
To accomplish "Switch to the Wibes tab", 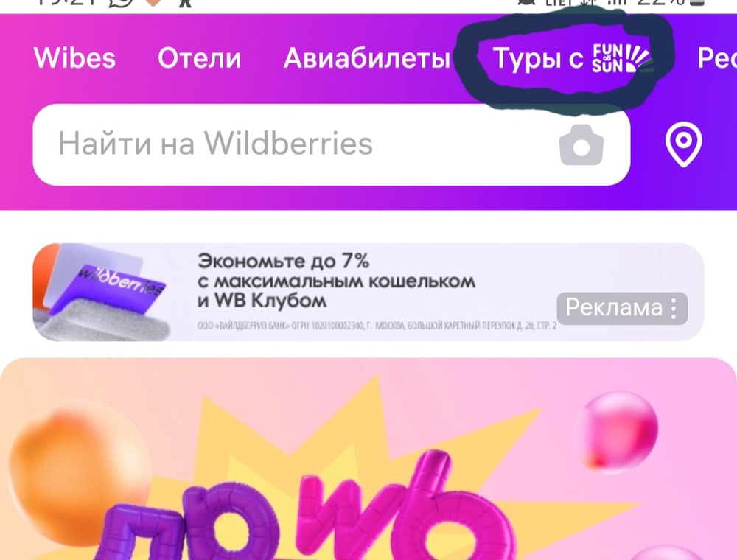I will click(x=74, y=58).
